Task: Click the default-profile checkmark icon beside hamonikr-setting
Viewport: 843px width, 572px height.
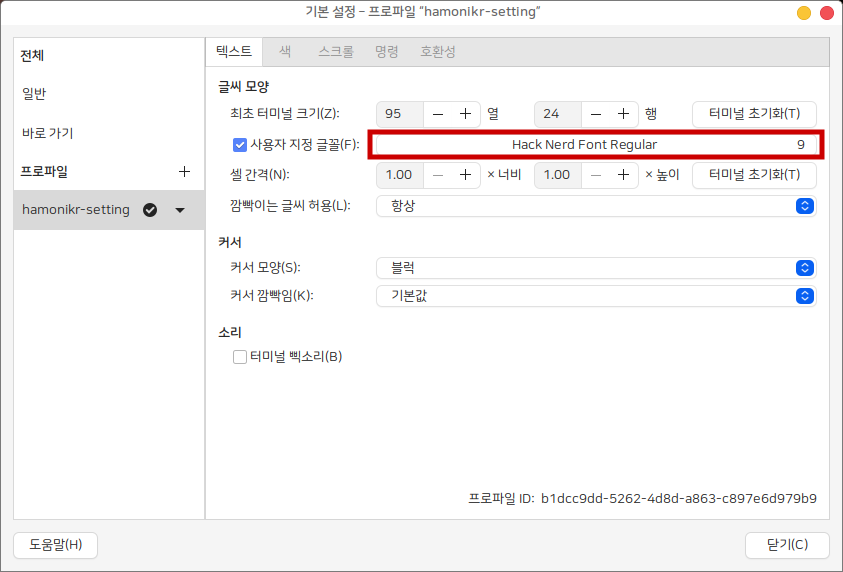Action: coord(150,210)
